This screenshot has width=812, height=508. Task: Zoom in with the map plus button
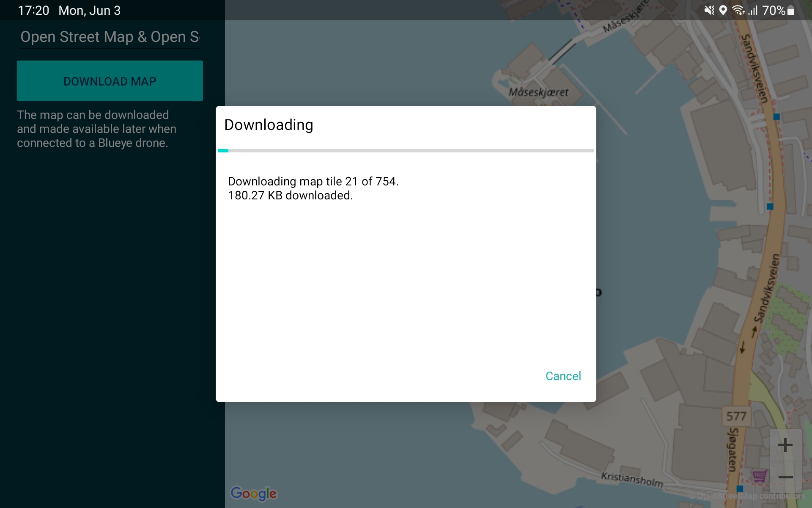[x=785, y=445]
